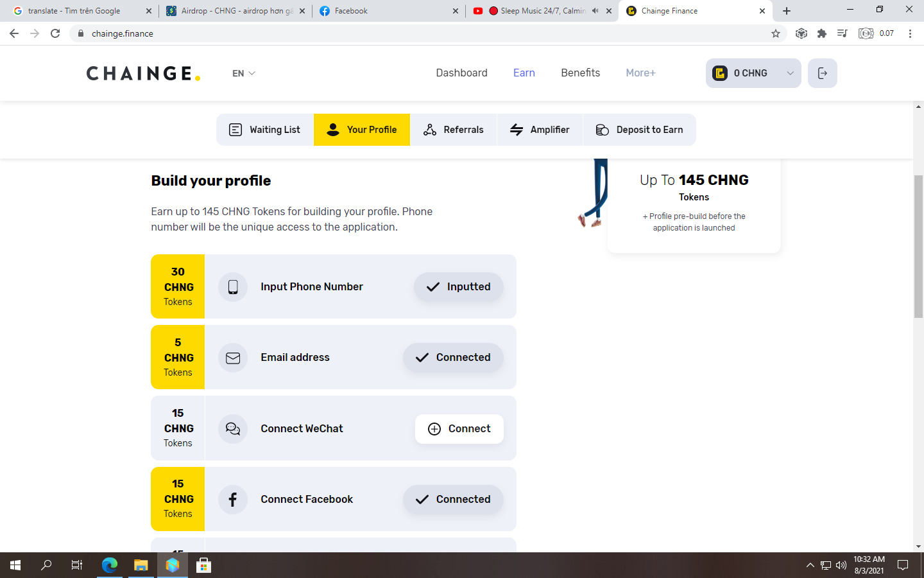The image size is (924, 578).
Task: Click the 'Up To 145 CHNG' text
Action: coord(694,180)
